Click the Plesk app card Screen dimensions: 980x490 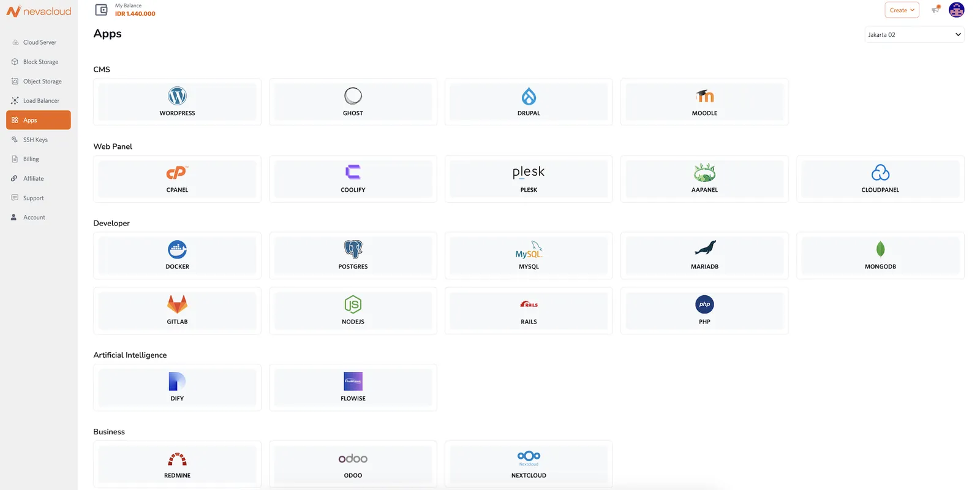529,179
